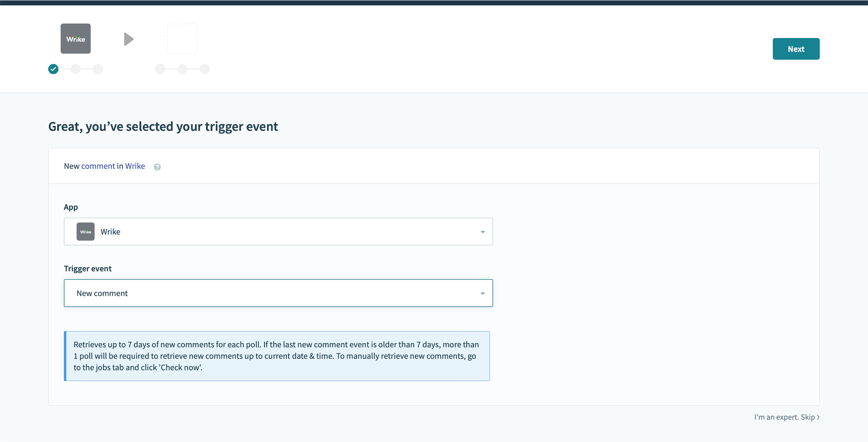This screenshot has height=442, width=868.
Task: Click the Trigger event dropdown caret
Action: (x=483, y=293)
